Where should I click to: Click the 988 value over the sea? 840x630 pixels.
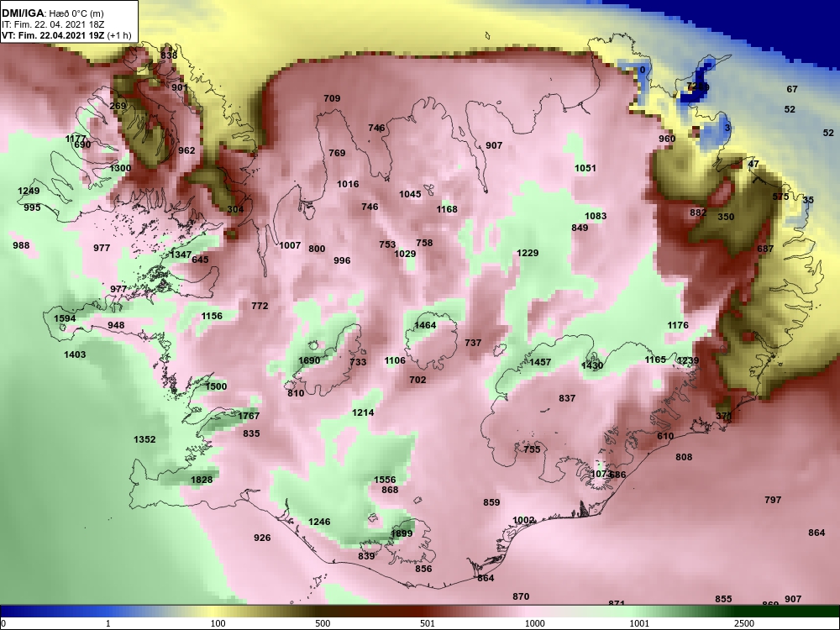[21, 245]
